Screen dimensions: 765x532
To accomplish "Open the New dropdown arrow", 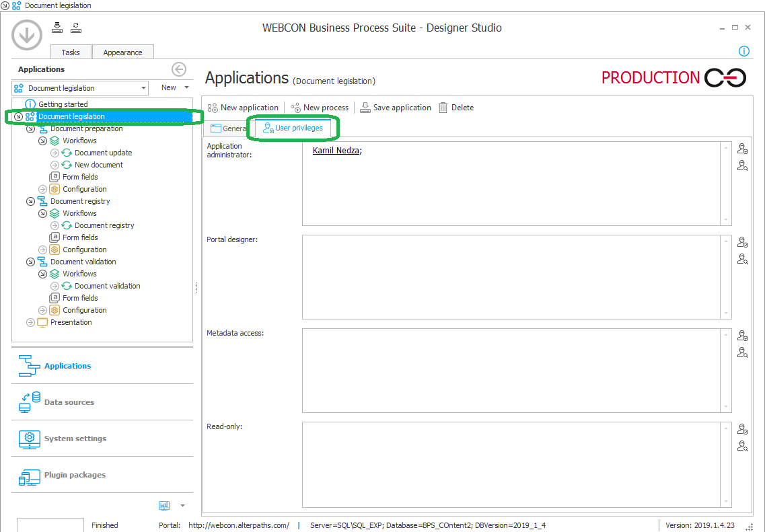I will 186,88.
